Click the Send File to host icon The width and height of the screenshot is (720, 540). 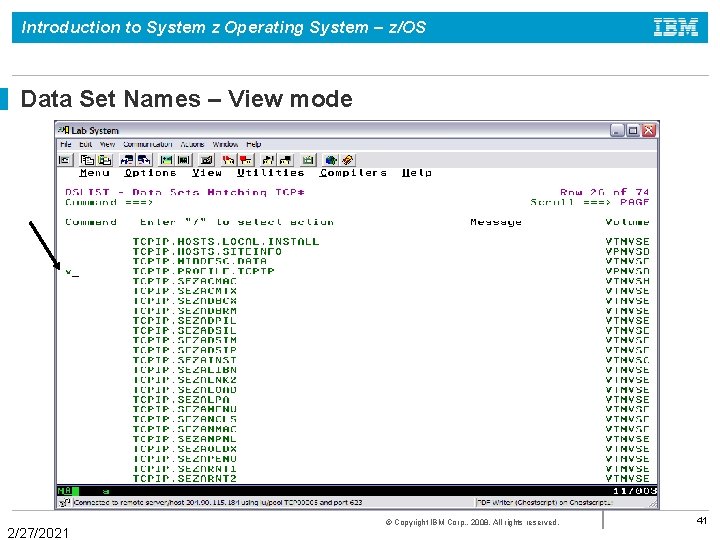[x=127, y=160]
